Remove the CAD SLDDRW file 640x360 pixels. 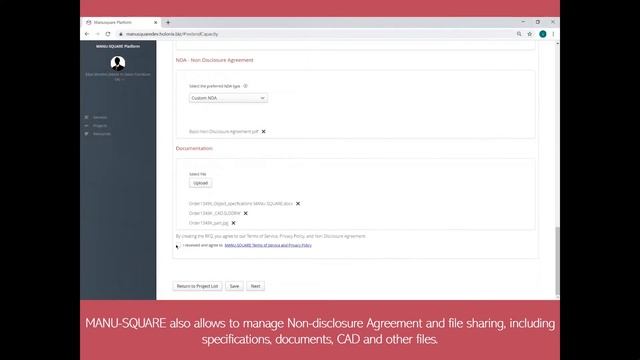coord(246,213)
